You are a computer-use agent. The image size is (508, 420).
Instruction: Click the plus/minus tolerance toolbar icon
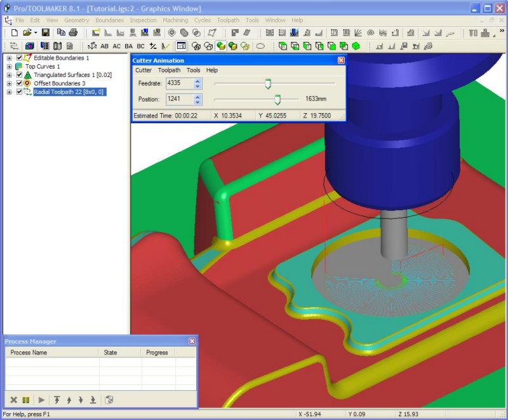click(x=153, y=46)
